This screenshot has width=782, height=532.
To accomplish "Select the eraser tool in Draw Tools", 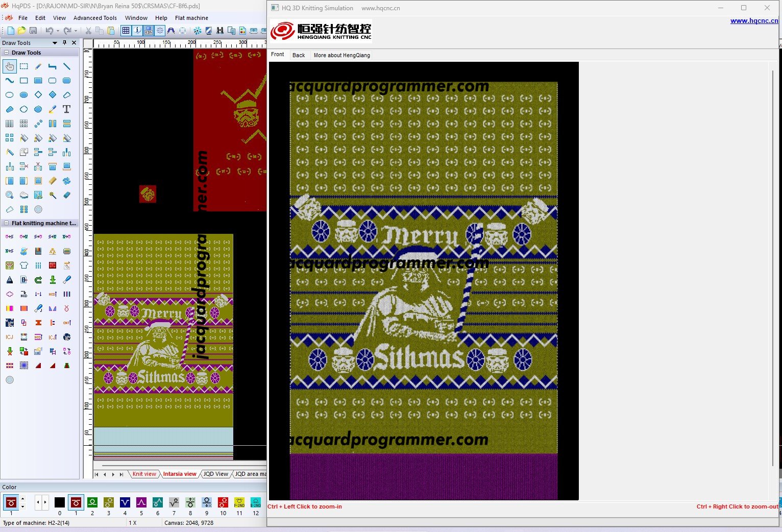I will click(x=67, y=195).
